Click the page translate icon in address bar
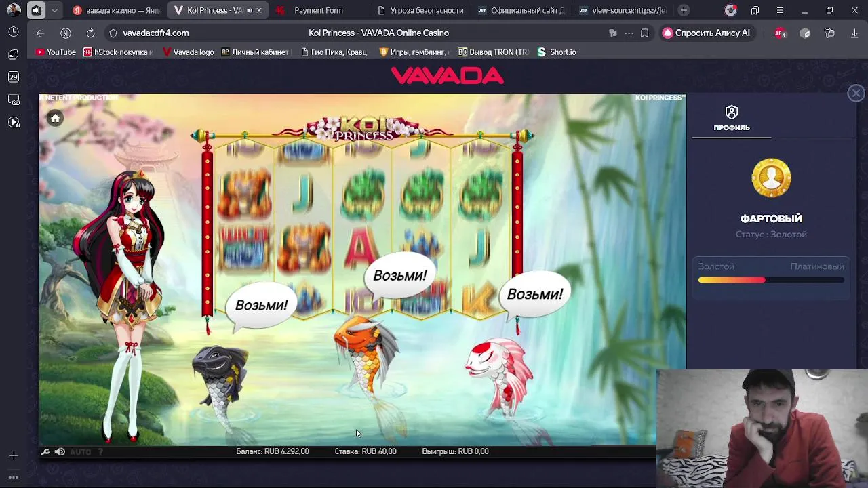Viewport: 868px width, 488px height. (x=613, y=33)
